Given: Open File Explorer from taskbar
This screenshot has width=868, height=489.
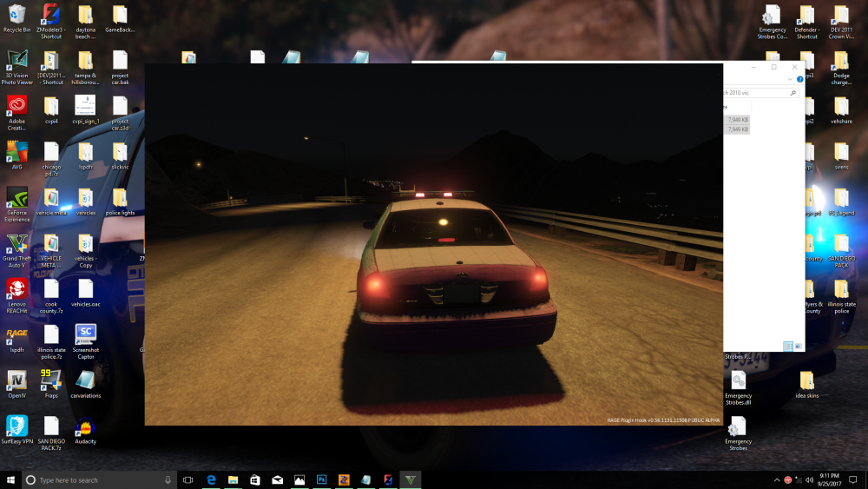Looking at the screenshot, I should click(233, 479).
